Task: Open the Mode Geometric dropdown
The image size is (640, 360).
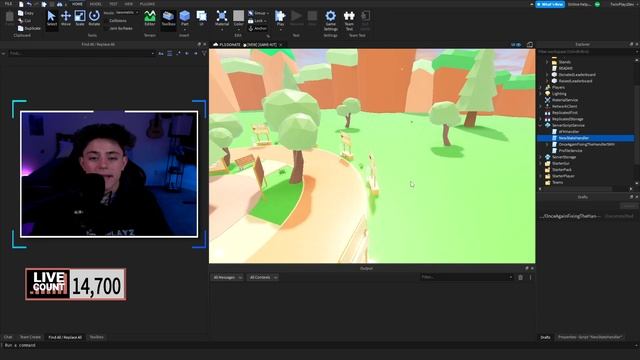Action: pyautogui.click(x=127, y=13)
